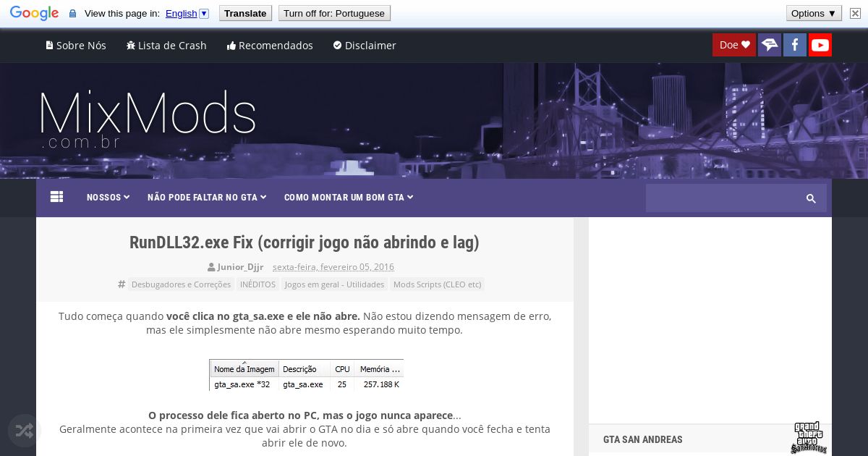This screenshot has height=456, width=868.
Task: Click the post date fevereiro 05, 2016
Action: tap(333, 267)
